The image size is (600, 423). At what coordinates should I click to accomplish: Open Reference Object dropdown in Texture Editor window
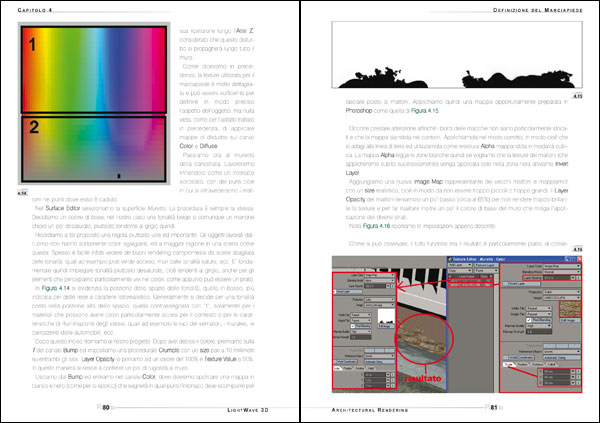click(x=562, y=351)
